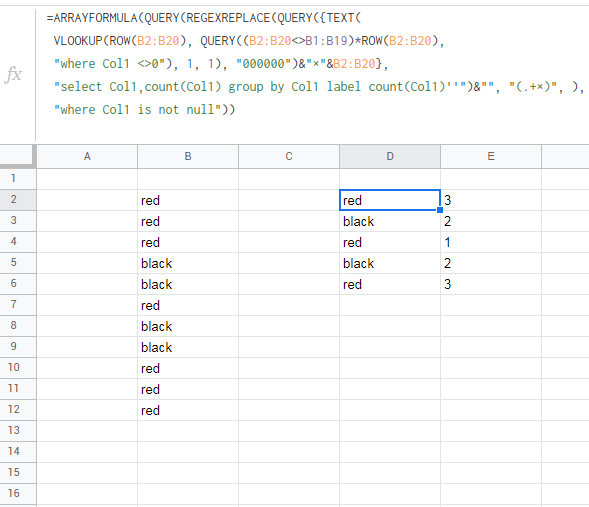Click cell E2 showing count 3
The image size is (589, 507).
(x=491, y=200)
